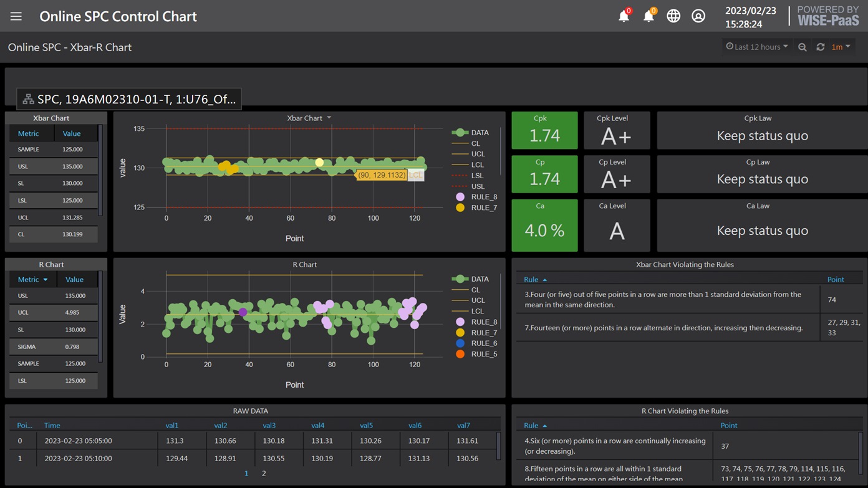Click the Online SPC - Xbar-R Chart title
This screenshot has width=868, height=488.
click(x=70, y=47)
